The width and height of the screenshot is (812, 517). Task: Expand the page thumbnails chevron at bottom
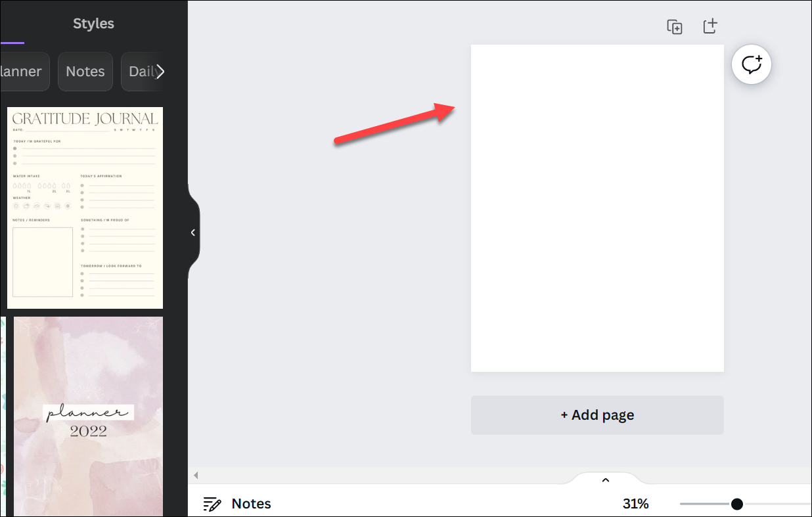pos(606,480)
